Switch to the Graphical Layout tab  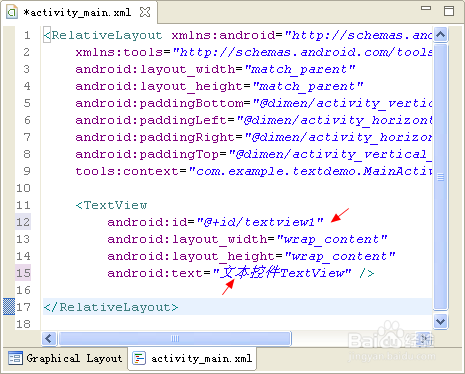click(x=65, y=358)
